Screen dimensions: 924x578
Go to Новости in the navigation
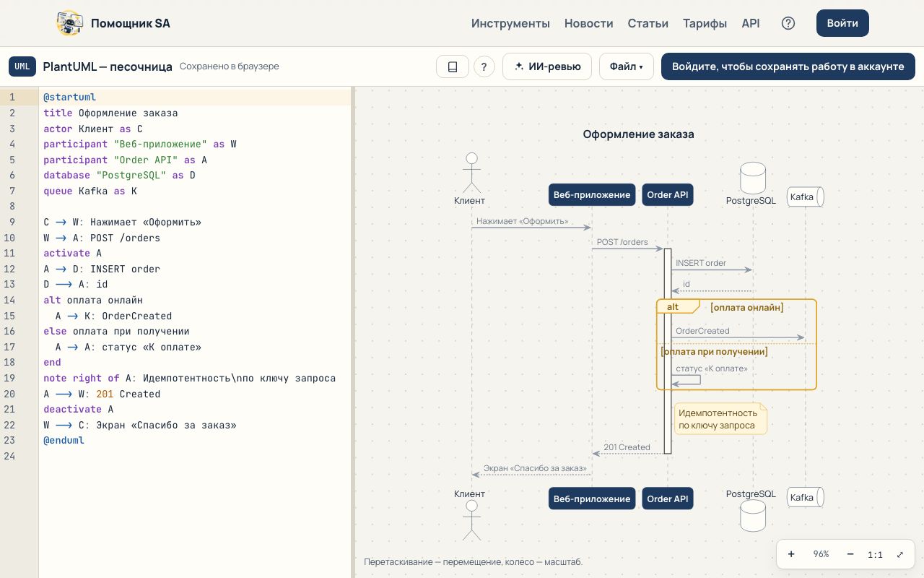coord(589,23)
